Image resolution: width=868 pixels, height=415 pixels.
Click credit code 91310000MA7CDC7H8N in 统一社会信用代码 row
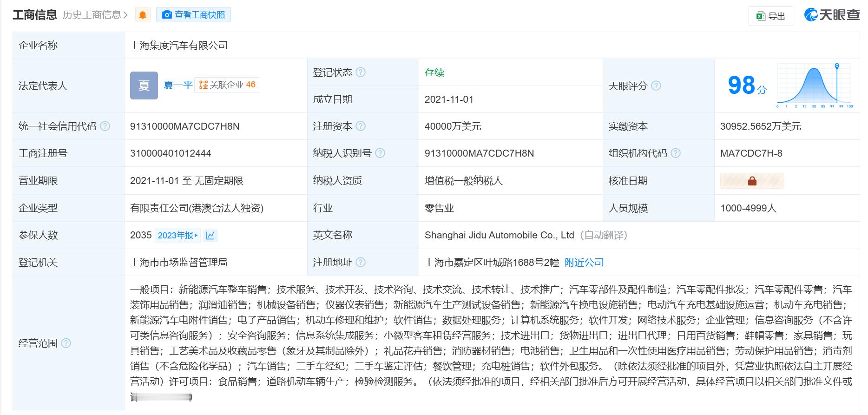185,126
